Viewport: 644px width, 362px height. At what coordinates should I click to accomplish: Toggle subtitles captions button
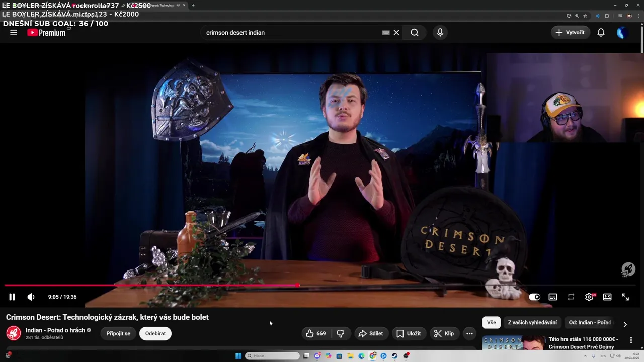(x=553, y=297)
